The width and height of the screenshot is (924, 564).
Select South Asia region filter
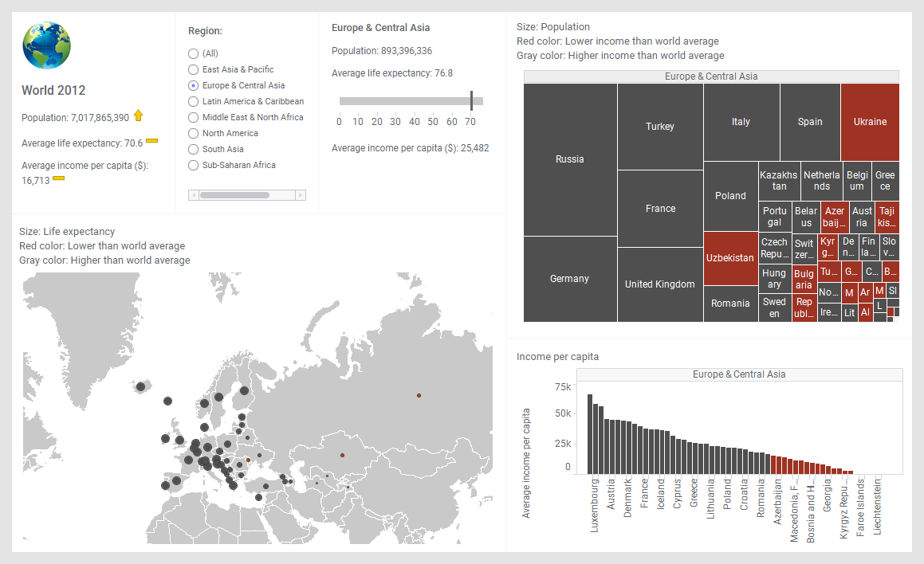[x=193, y=149]
